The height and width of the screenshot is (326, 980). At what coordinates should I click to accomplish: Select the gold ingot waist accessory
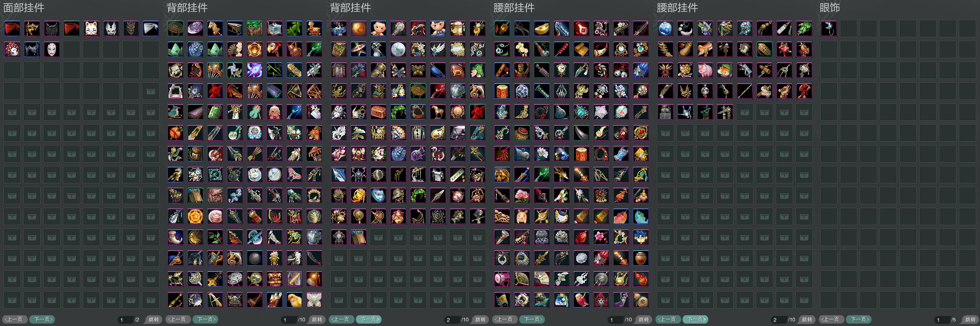coord(542,29)
